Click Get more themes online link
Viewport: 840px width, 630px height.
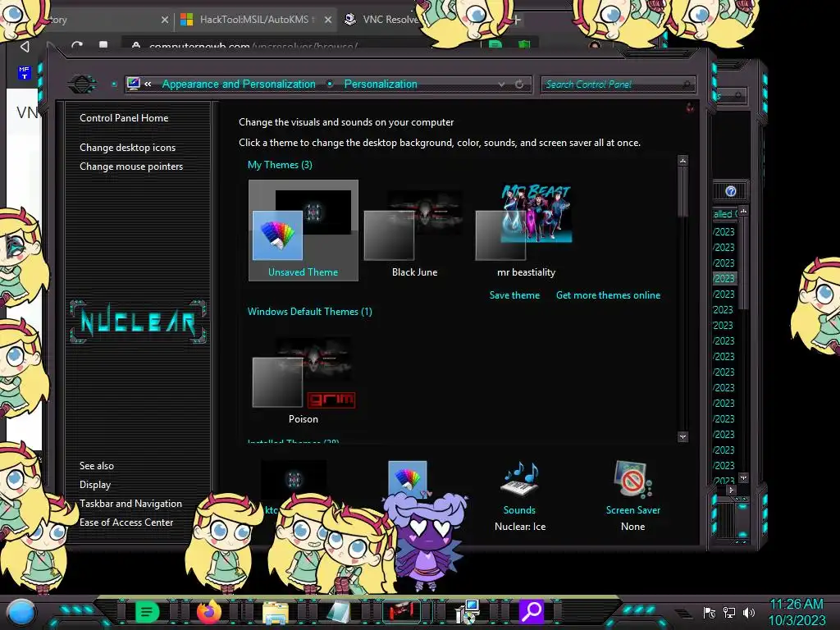tap(608, 295)
